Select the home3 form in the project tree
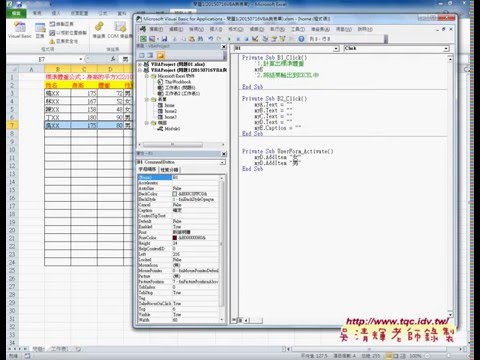Viewport: 480px width, 360px height. 170,117
